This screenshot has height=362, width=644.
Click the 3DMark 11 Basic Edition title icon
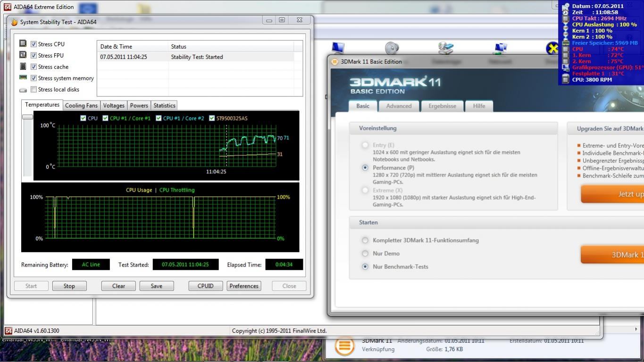[335, 61]
